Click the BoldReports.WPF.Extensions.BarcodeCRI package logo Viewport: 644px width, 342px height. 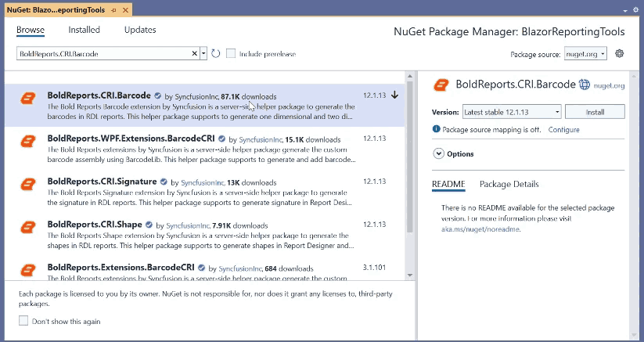(x=28, y=142)
